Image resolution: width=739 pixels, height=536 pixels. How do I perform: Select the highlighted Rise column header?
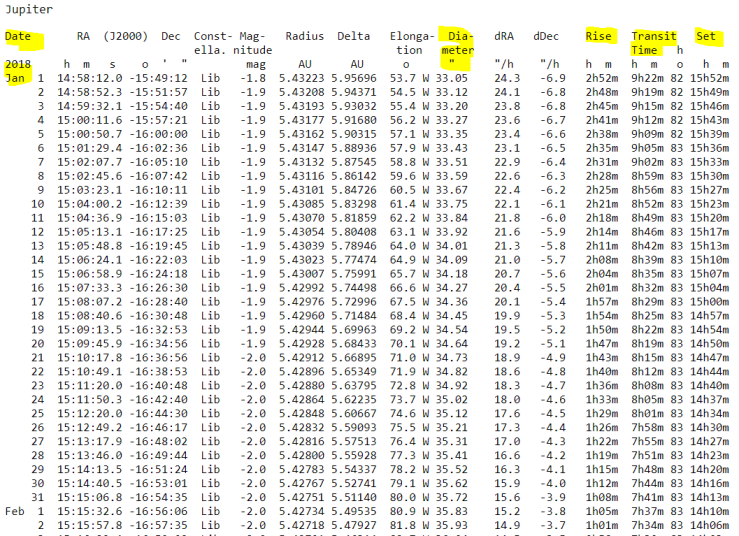tap(599, 36)
